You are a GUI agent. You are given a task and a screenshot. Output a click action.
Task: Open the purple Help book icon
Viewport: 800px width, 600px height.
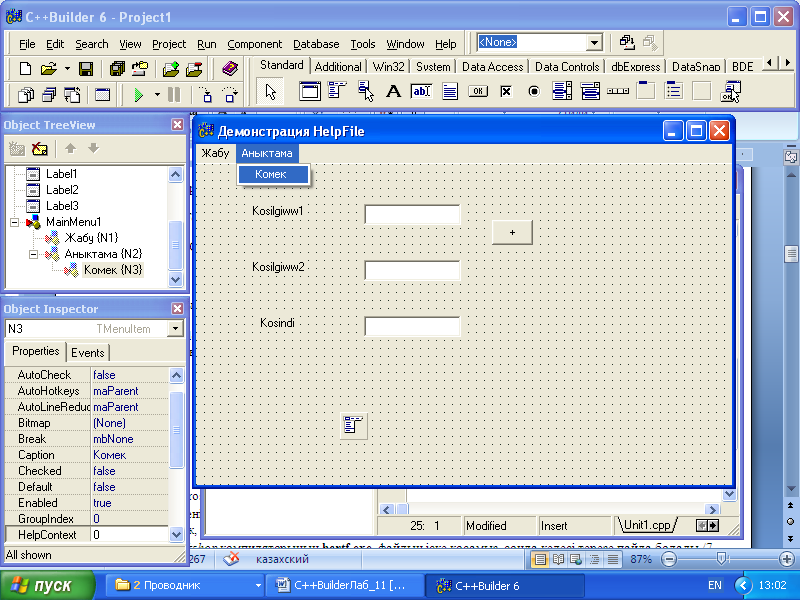point(230,68)
